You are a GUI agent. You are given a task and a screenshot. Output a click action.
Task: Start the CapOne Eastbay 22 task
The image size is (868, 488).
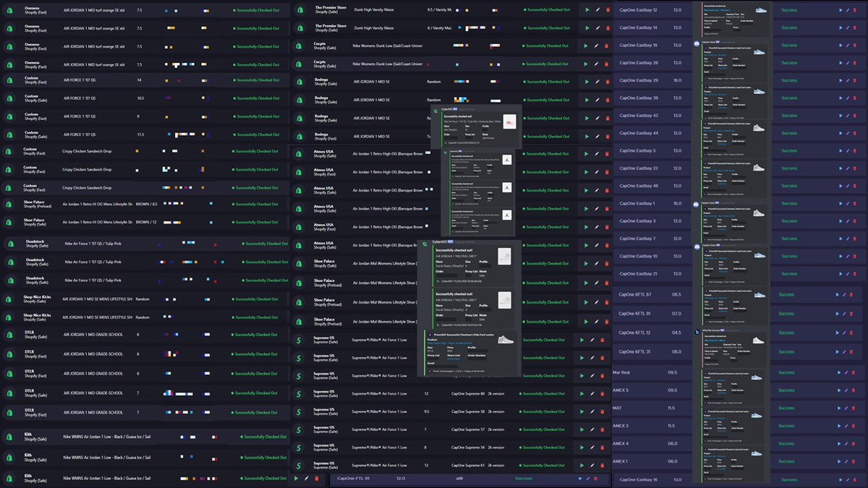[840, 168]
